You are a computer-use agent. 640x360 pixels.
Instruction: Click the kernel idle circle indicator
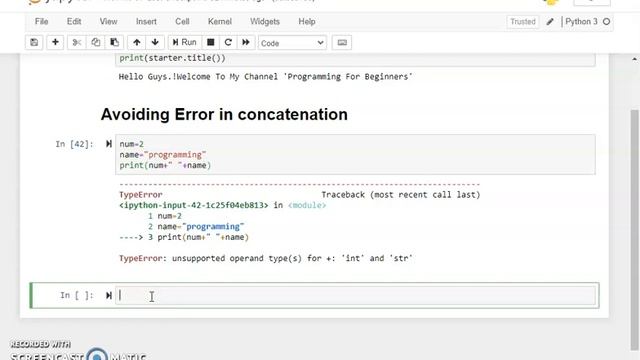(x=607, y=22)
